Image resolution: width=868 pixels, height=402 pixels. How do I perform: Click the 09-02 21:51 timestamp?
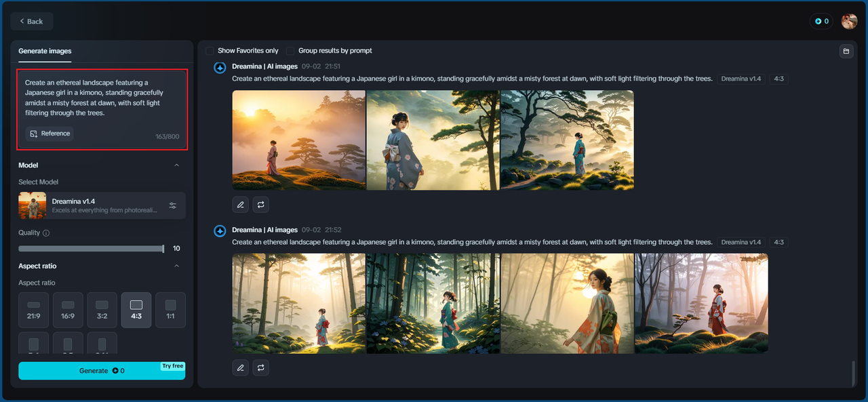321,66
